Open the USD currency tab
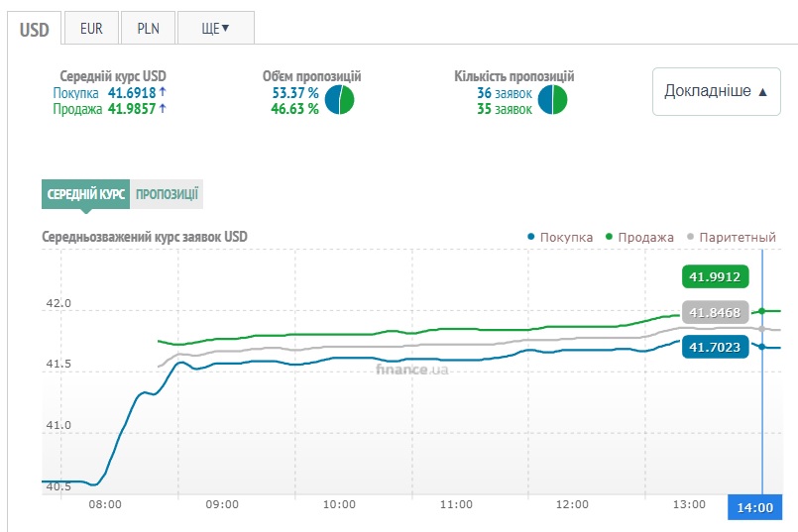Viewport: 798px width, 532px height. [34, 28]
